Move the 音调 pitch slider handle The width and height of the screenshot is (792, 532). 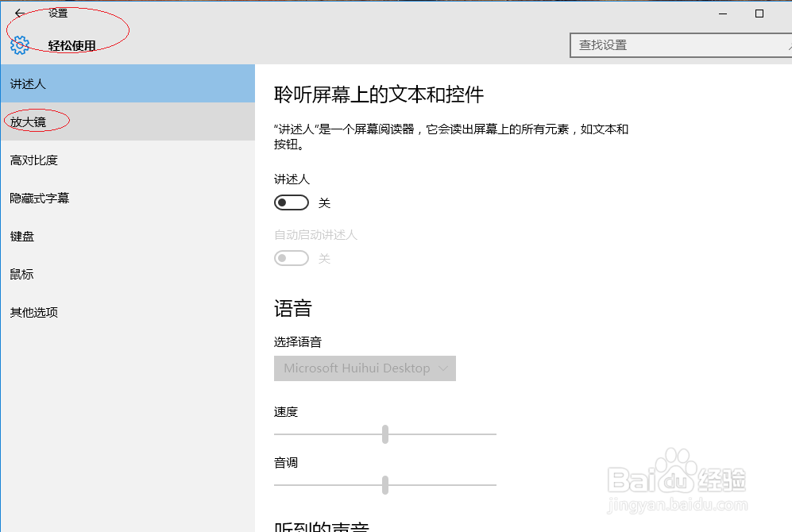click(x=385, y=485)
